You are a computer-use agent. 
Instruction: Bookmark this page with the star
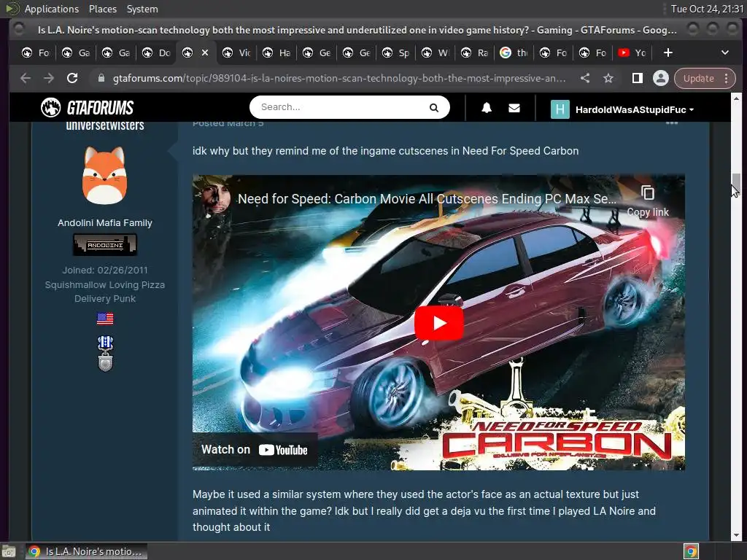coord(608,78)
